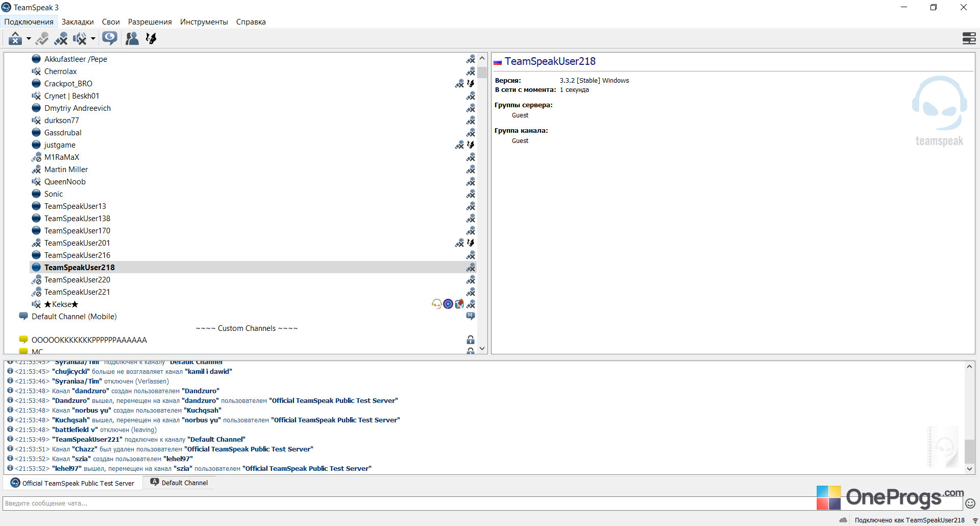The width and height of the screenshot is (980, 526).
Task: Click the channel tree scroll-down arrow
Action: (x=482, y=349)
